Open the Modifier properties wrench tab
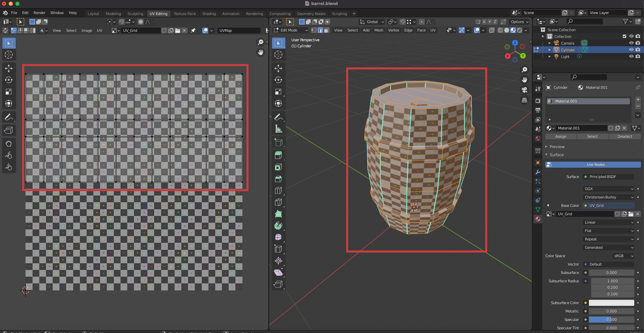 [x=538, y=172]
